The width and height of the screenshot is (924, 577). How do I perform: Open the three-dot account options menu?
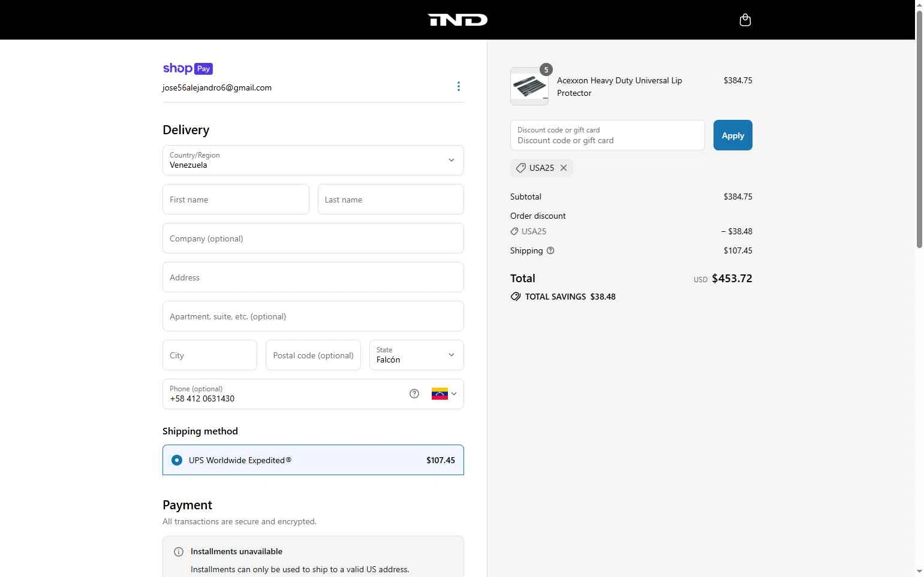pyautogui.click(x=459, y=86)
